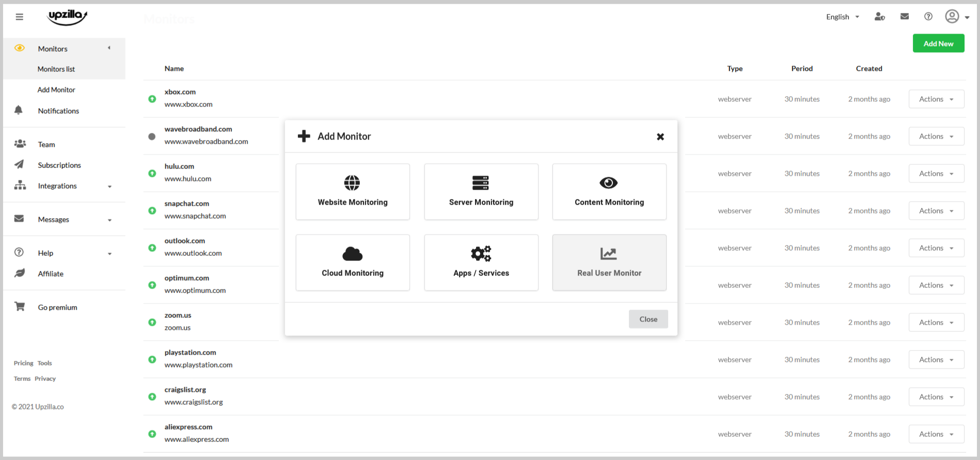The height and width of the screenshot is (460, 980).
Task: Collapse the Monitors sidebar menu
Action: (x=109, y=48)
